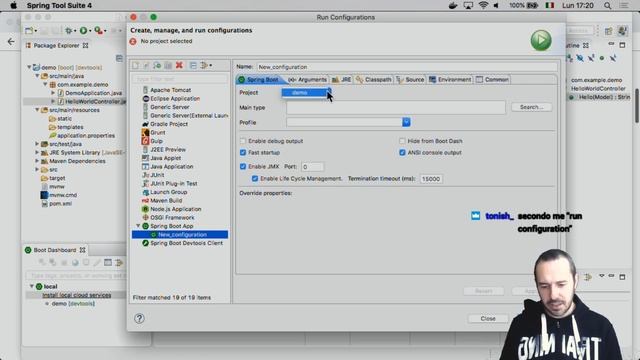Toggle Hide from Boot Dash checkbox

(x=402, y=141)
